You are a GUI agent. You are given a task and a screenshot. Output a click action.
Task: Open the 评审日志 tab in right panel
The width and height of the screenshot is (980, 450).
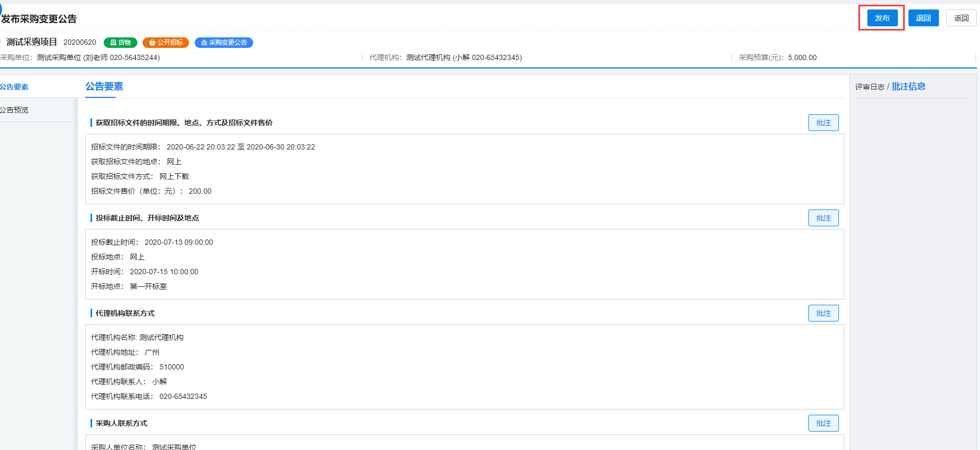pyautogui.click(x=869, y=87)
